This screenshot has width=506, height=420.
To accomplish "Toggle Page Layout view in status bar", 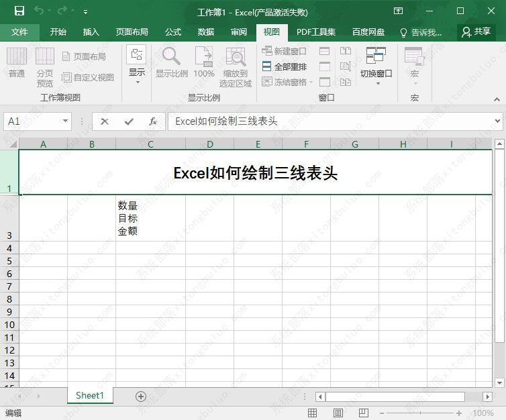I will pos(338,413).
